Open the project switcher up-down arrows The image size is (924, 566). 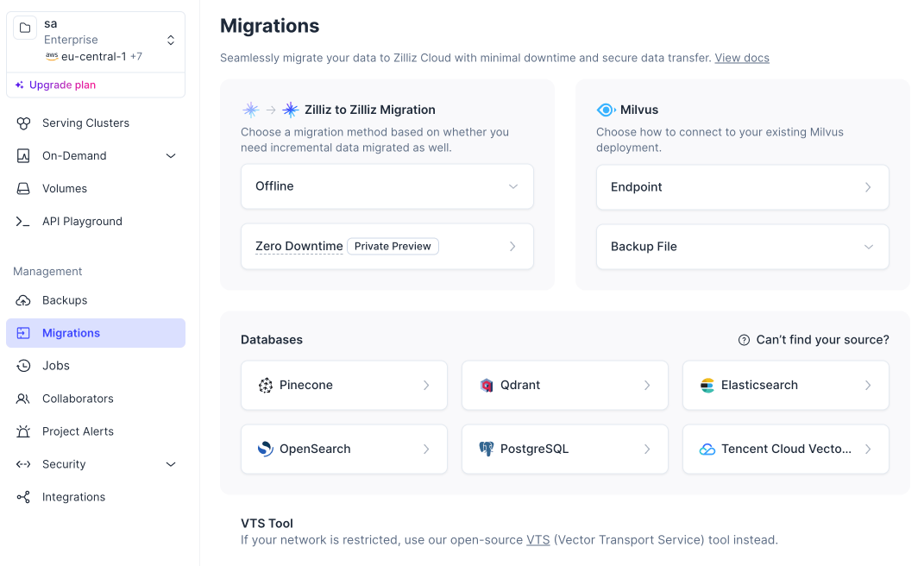[170, 40]
